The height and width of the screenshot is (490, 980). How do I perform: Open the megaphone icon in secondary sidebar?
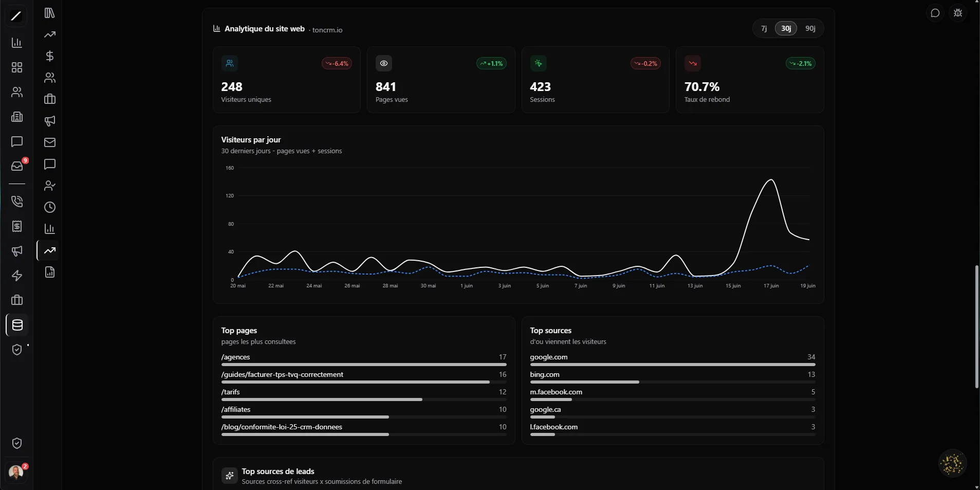[50, 121]
